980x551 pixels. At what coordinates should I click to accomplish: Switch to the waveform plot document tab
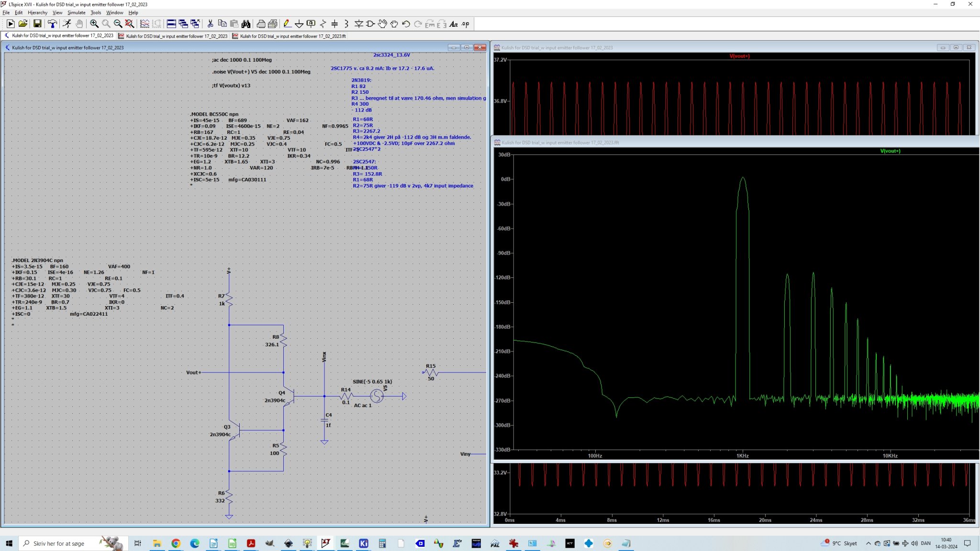(x=173, y=36)
